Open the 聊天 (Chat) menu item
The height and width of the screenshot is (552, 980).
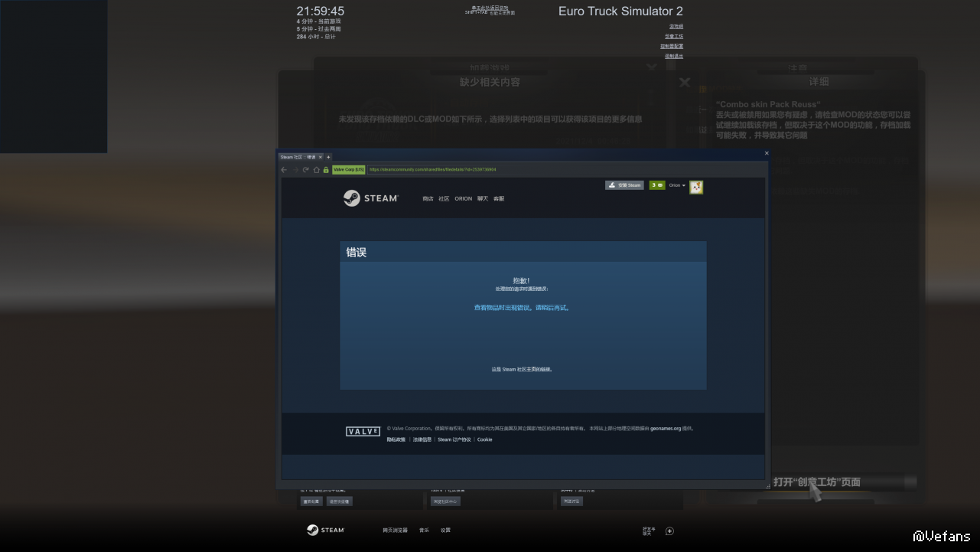click(483, 199)
